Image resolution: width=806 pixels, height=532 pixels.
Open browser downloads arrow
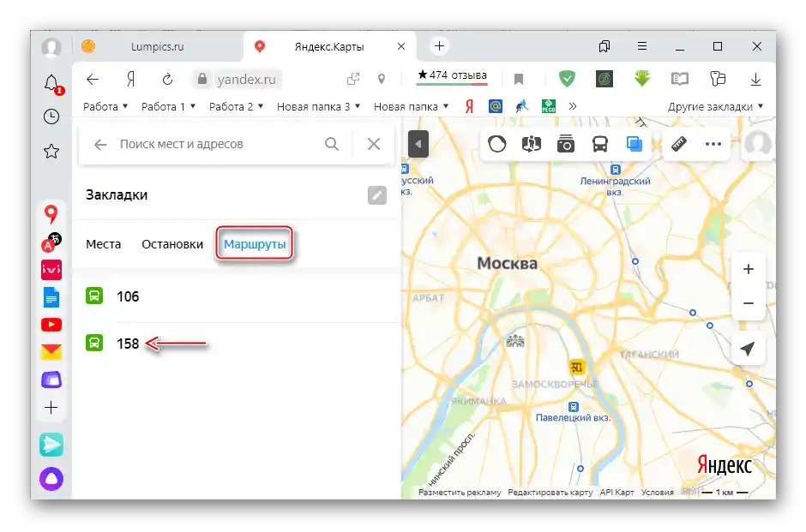pyautogui.click(x=755, y=79)
